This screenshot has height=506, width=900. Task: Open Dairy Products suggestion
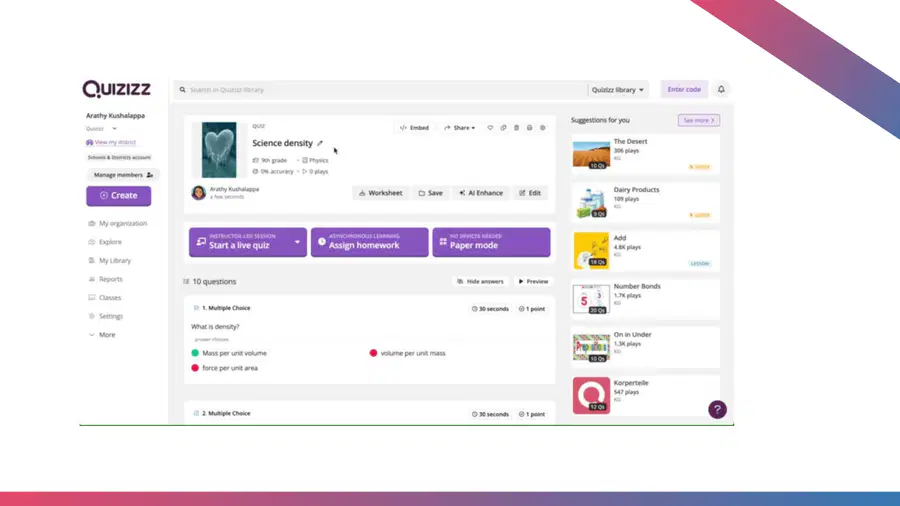[x=645, y=203]
